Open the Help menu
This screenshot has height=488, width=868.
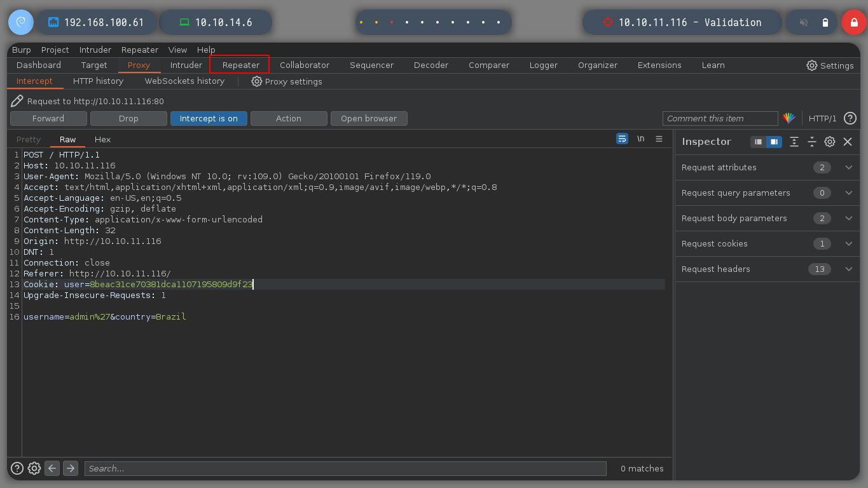click(x=206, y=50)
